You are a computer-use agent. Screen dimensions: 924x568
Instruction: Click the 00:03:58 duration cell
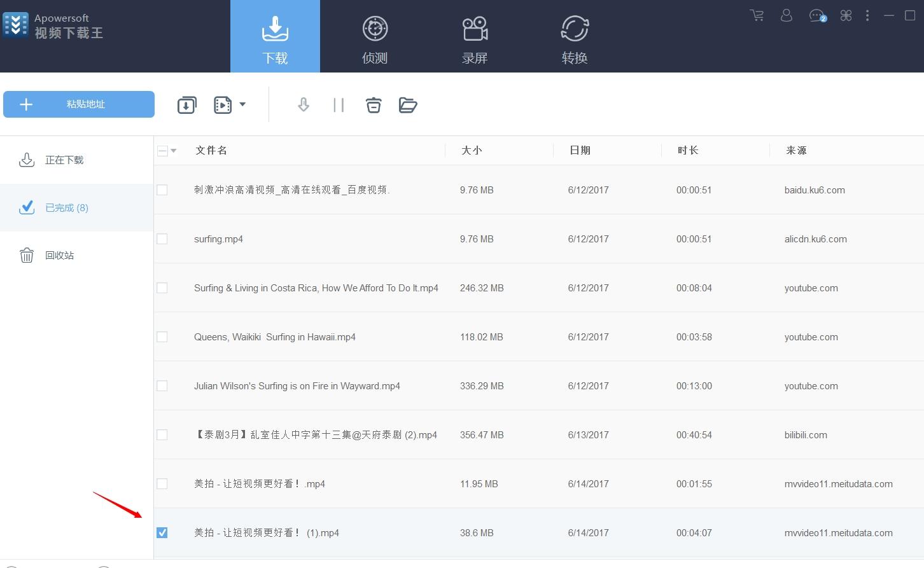click(x=694, y=337)
